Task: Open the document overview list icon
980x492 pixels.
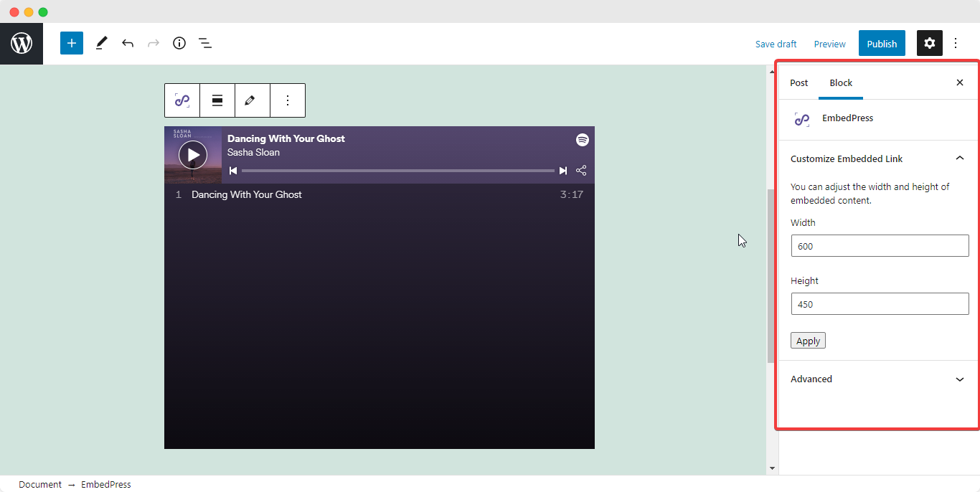Action: [205, 43]
